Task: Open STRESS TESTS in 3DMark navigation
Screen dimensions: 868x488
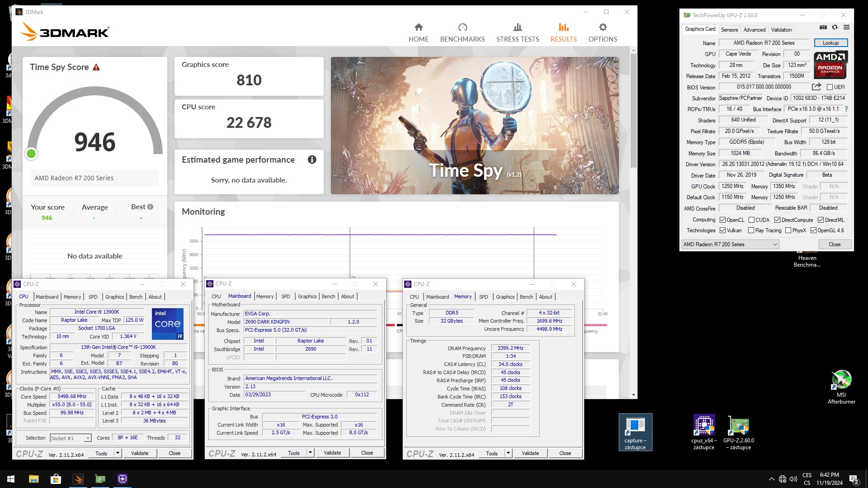Action: [518, 33]
